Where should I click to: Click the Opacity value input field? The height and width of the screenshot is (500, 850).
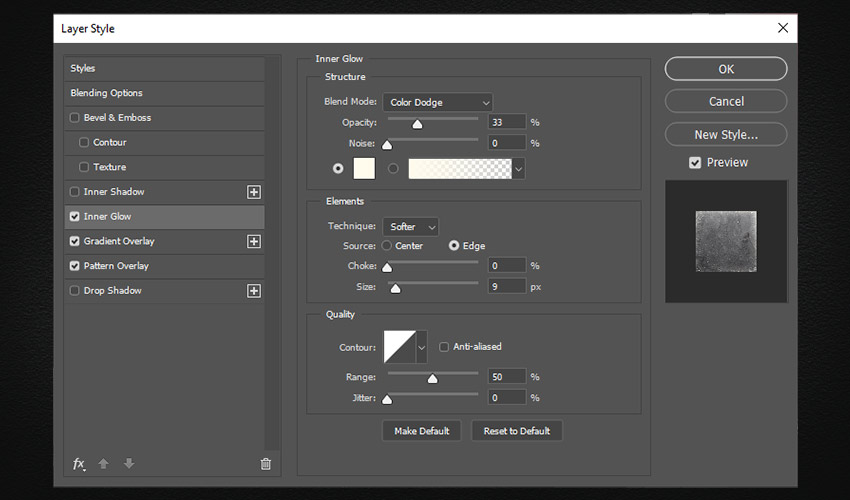tap(507, 122)
